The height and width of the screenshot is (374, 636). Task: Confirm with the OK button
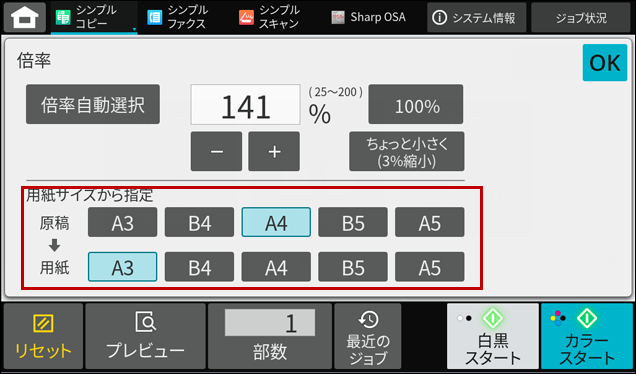coord(605,63)
